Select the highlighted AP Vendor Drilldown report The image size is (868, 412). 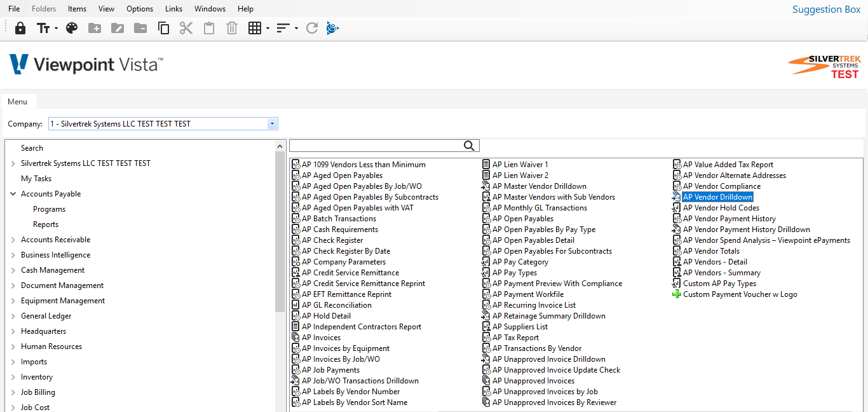point(717,197)
